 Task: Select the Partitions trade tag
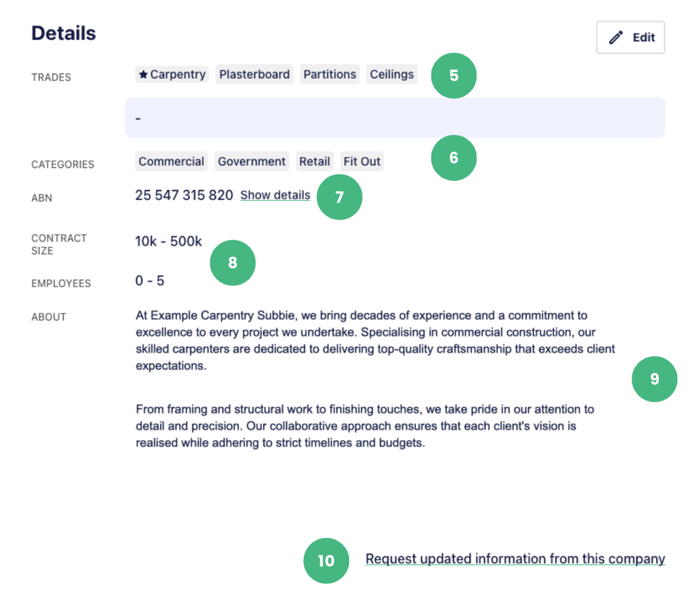329,74
